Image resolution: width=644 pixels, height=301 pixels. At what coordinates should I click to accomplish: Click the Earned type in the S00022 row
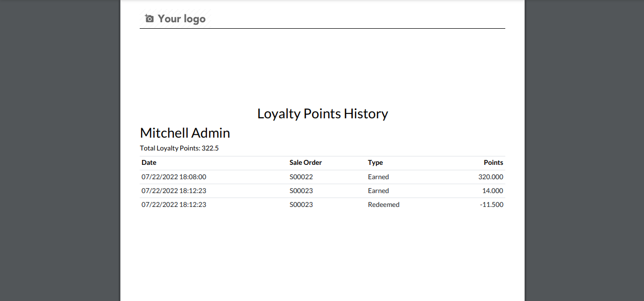(x=378, y=177)
